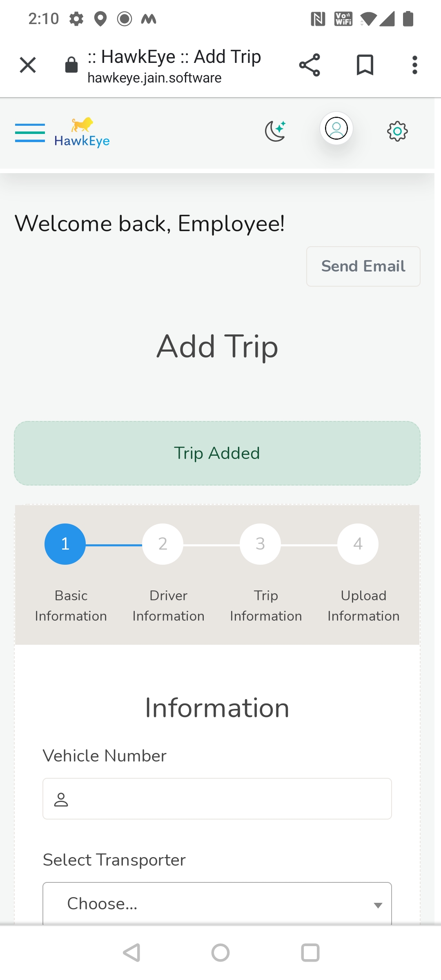Image resolution: width=441 pixels, height=980 pixels.
Task: Go to step 1 Basic Information
Action: coord(65,544)
